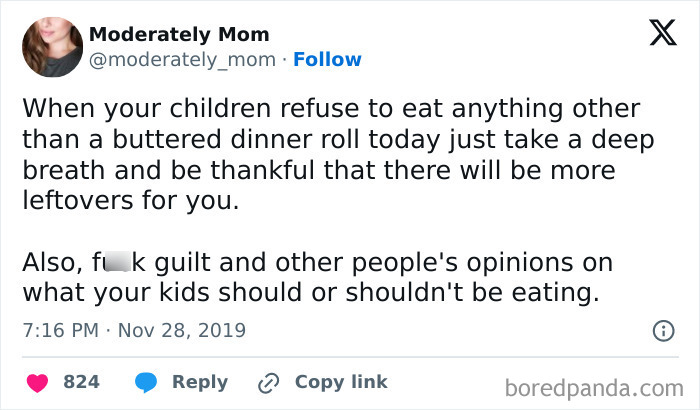The image size is (700, 410).
Task: Click the chain link copy icon
Action: pos(268,382)
